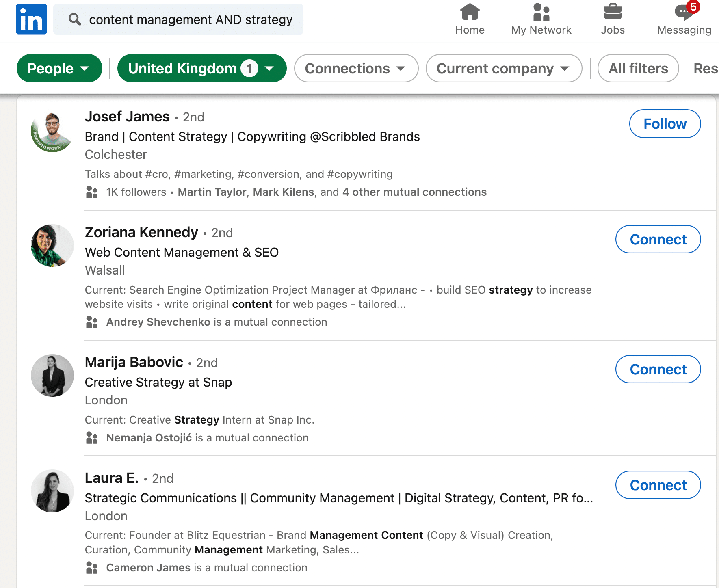Click the LinkedIn logo icon
The image size is (719, 588).
tap(31, 19)
